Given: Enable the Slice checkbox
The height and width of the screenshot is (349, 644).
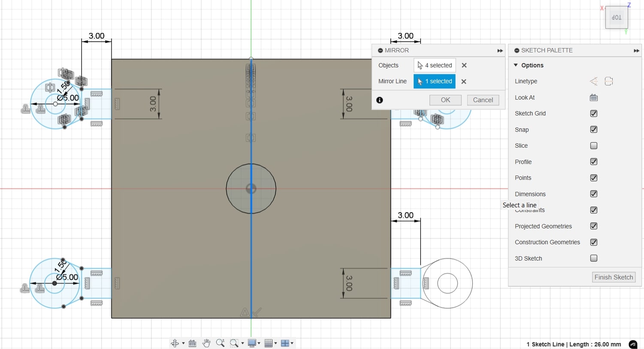Looking at the screenshot, I should 594,146.
